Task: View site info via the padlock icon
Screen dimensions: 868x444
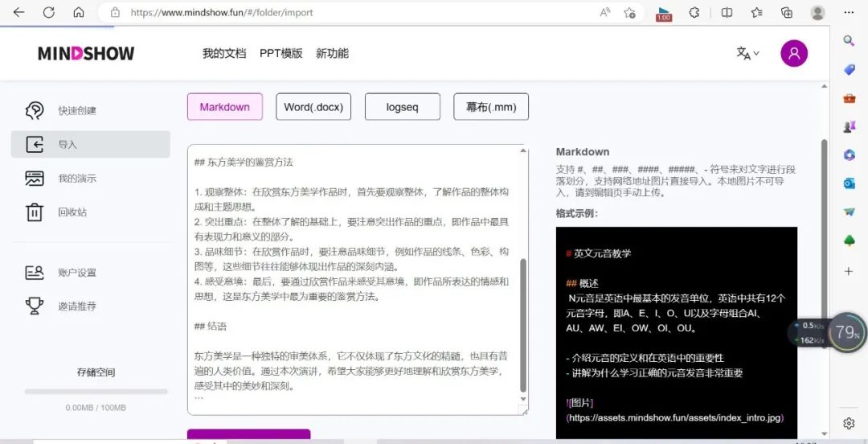Action: click(x=115, y=12)
